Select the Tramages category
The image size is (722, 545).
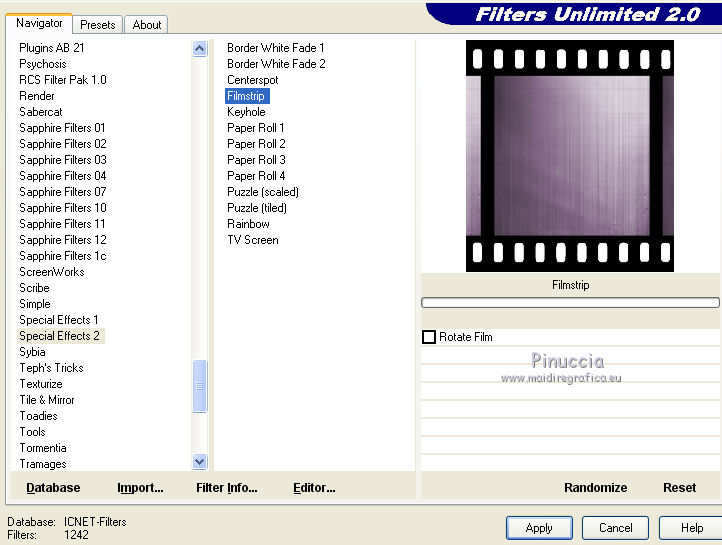tap(43, 464)
